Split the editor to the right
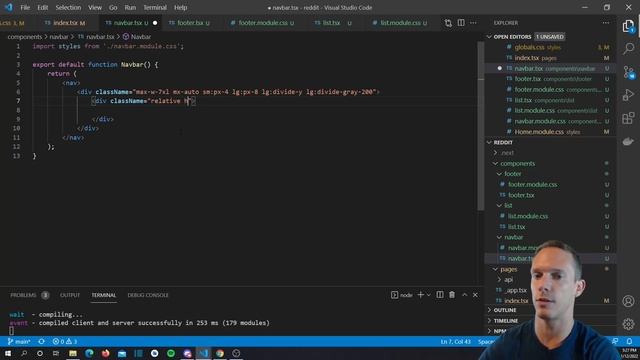 click(461, 23)
